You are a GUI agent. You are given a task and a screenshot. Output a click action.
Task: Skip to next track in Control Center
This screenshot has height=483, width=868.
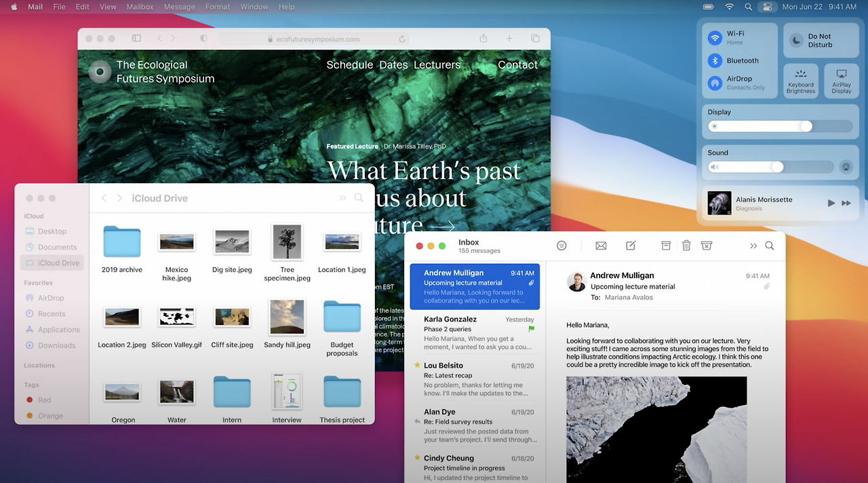[x=846, y=203]
